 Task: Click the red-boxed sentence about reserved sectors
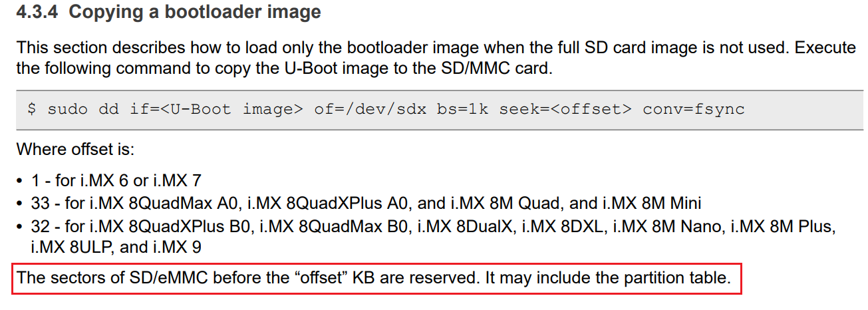click(x=374, y=277)
